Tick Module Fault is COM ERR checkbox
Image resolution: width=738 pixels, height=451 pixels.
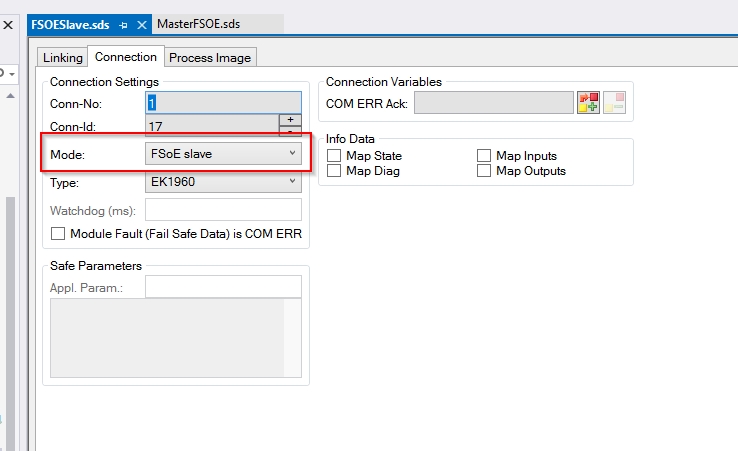[58, 234]
